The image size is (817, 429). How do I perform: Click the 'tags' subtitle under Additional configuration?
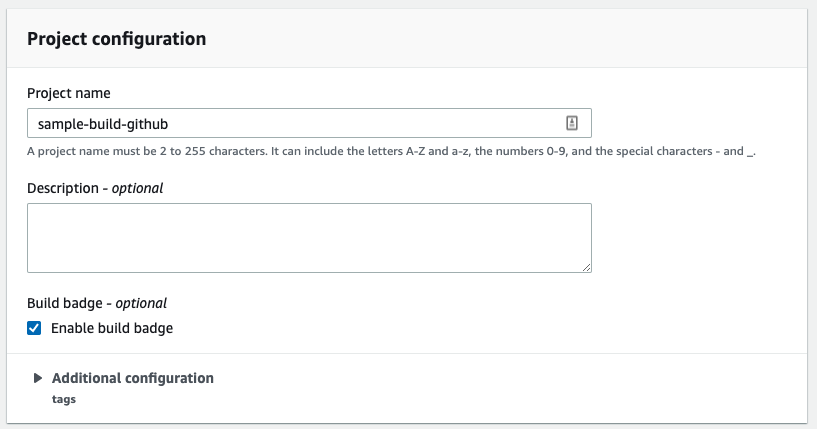pyautogui.click(x=64, y=399)
